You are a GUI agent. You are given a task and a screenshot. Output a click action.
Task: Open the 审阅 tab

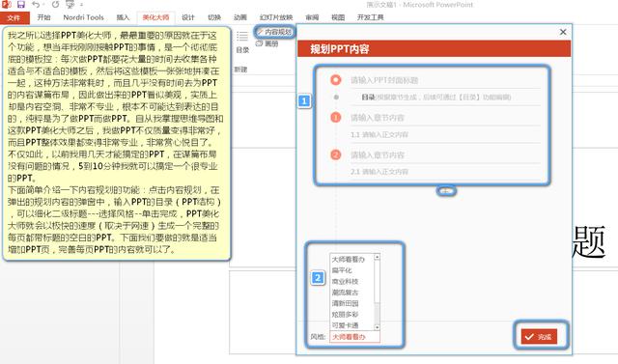tap(312, 17)
